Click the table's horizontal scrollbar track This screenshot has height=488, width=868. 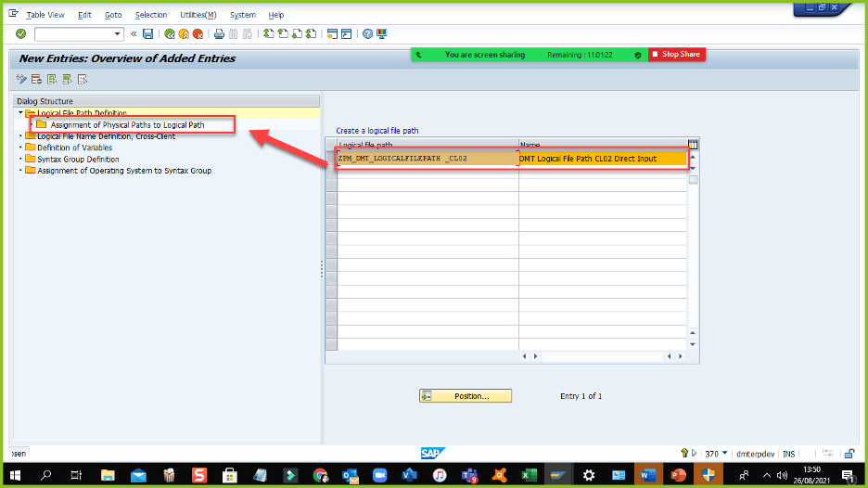[602, 355]
